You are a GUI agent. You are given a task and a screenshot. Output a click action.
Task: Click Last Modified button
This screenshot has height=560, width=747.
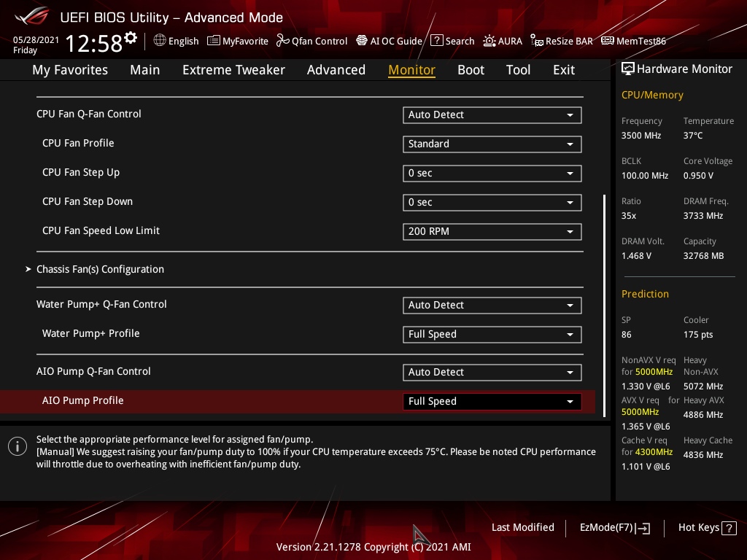click(x=522, y=528)
